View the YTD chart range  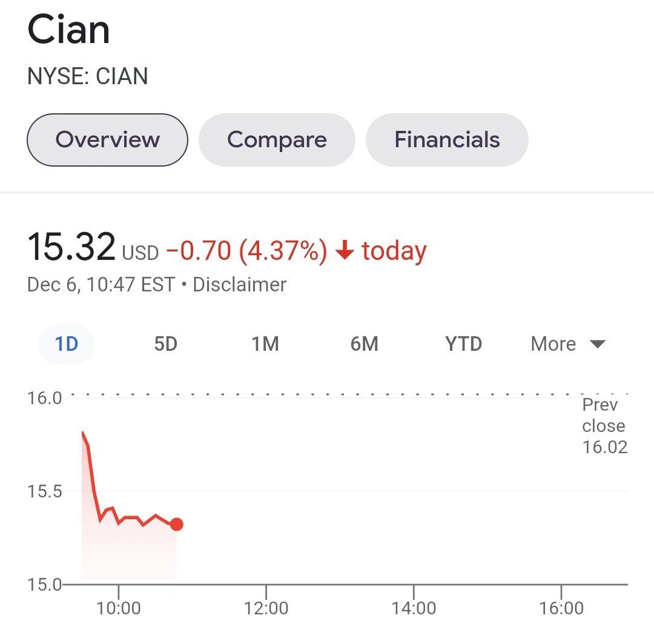463,344
